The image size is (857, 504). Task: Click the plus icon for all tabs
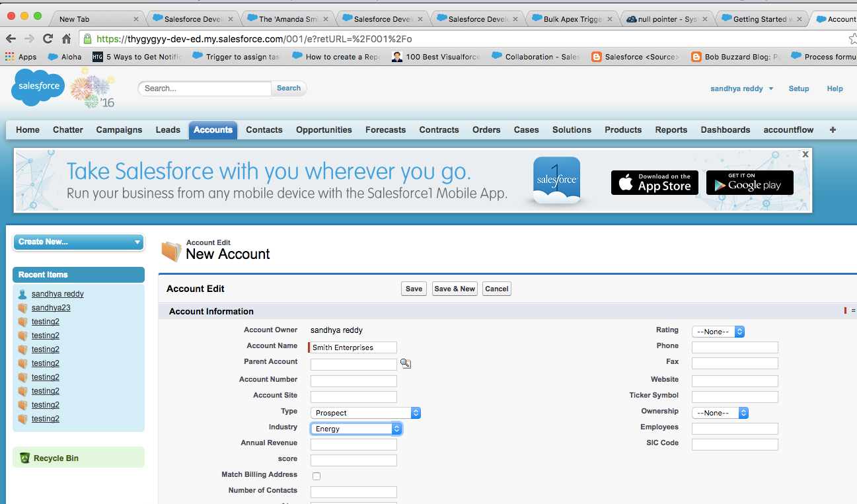(833, 130)
